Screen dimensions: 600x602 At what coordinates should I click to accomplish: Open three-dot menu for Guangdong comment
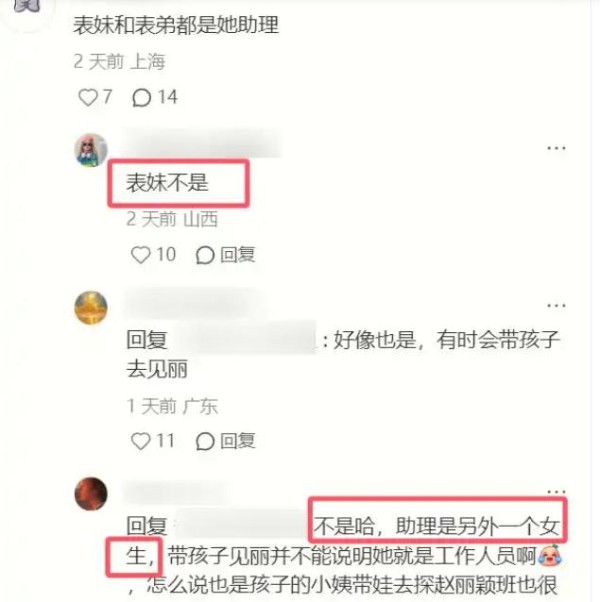tap(556, 306)
